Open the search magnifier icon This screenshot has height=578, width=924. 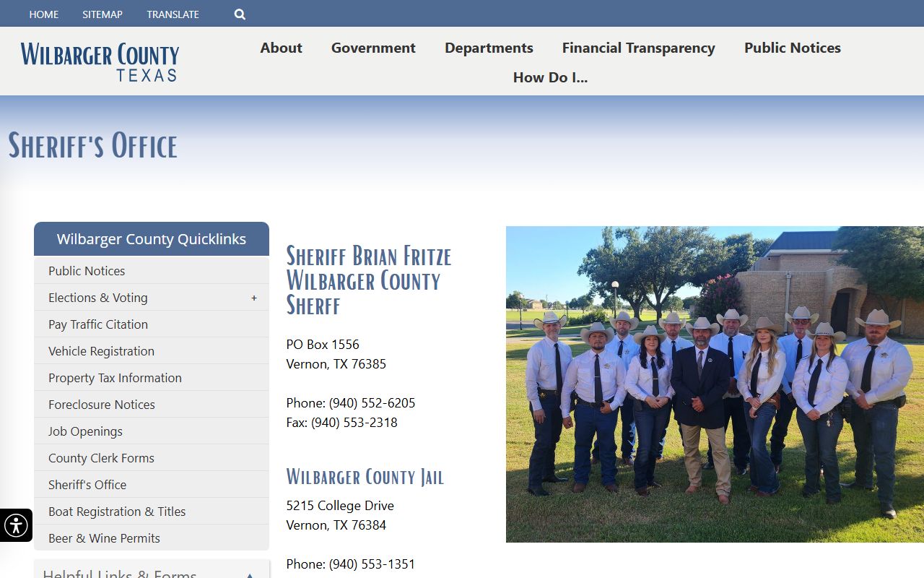pyautogui.click(x=240, y=14)
